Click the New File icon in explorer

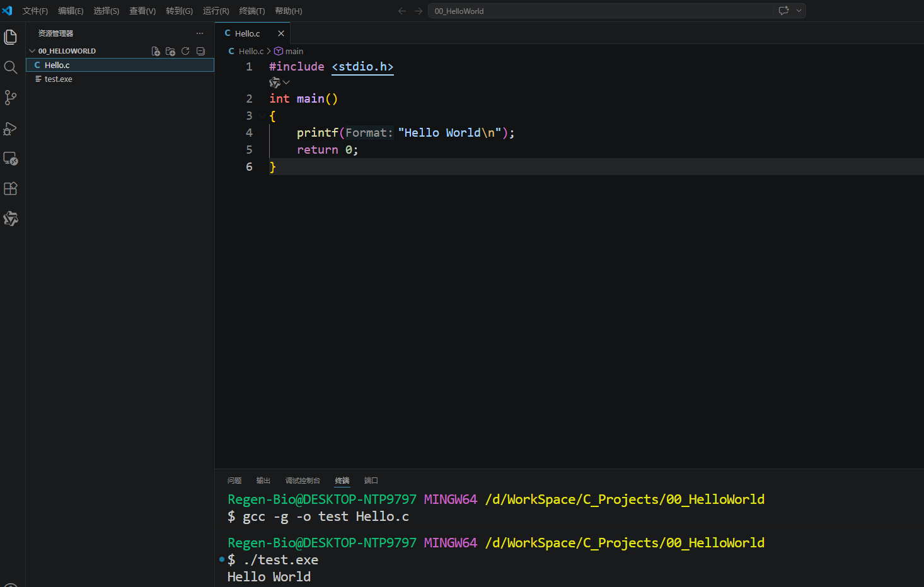tap(156, 51)
